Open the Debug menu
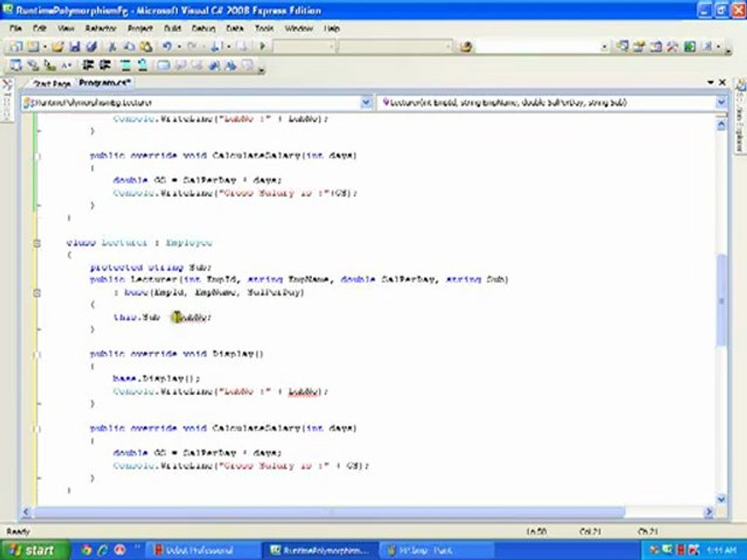 click(x=203, y=28)
